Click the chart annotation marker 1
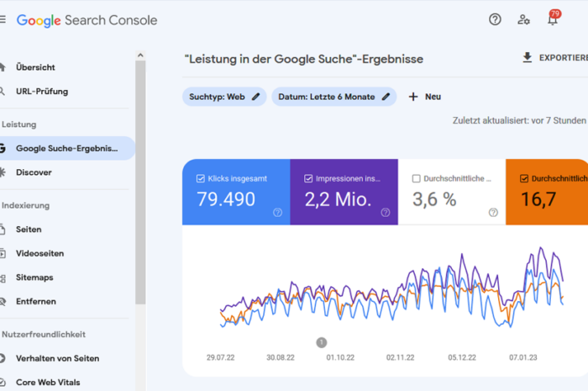 pyautogui.click(x=322, y=342)
